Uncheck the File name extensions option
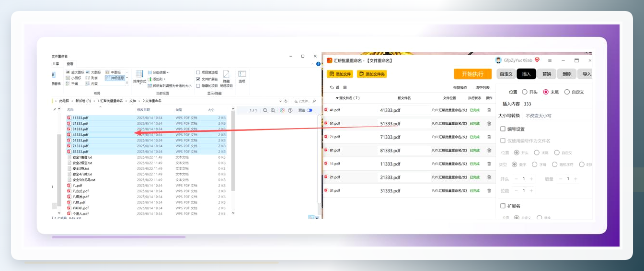The width and height of the screenshot is (644, 271). tap(198, 79)
